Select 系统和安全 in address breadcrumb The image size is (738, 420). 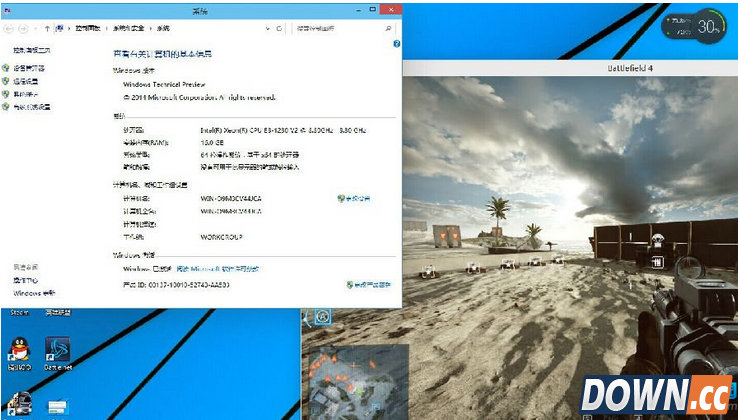click(128, 29)
